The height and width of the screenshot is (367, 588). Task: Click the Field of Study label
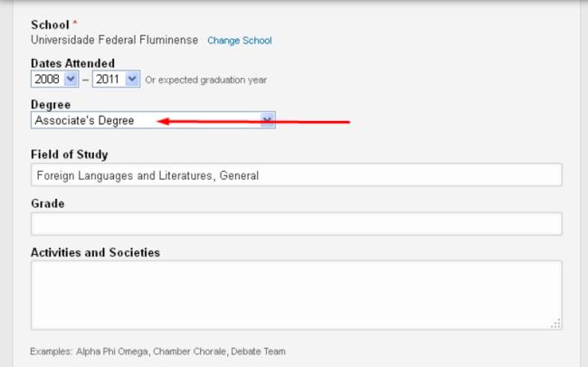(x=69, y=155)
